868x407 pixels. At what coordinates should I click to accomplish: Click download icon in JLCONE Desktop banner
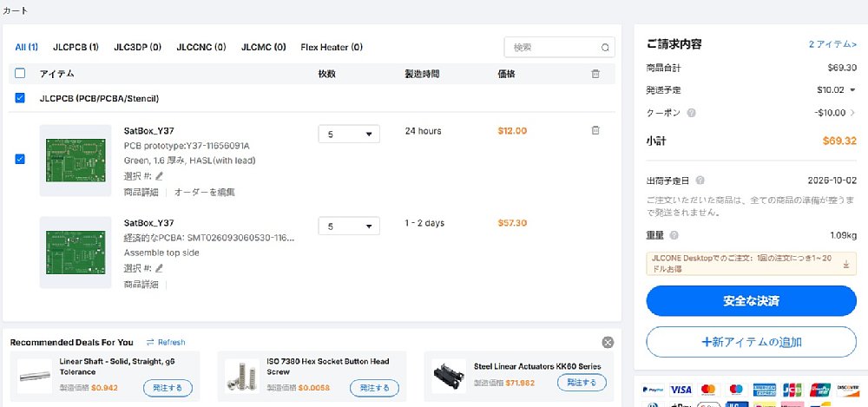coord(845,264)
